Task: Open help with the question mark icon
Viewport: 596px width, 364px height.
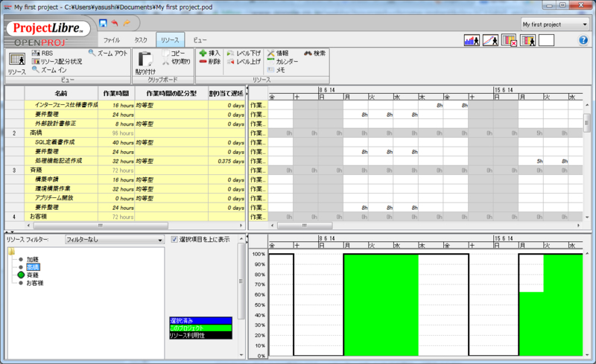Action: click(583, 40)
